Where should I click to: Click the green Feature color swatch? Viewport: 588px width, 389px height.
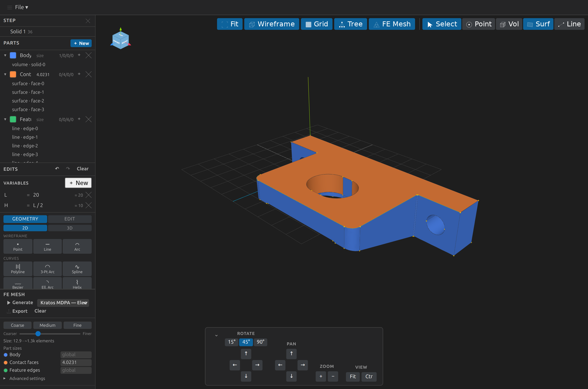[x=13, y=119]
